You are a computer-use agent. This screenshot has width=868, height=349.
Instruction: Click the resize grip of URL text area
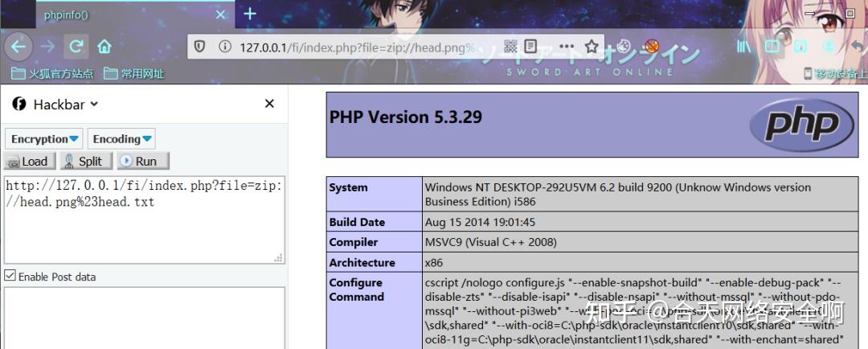(x=278, y=257)
